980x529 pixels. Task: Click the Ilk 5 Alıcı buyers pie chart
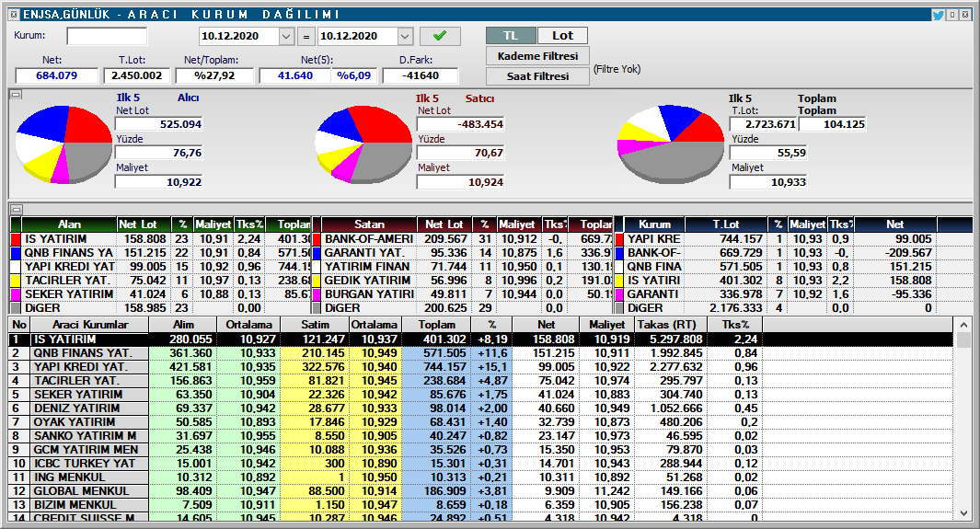point(63,144)
